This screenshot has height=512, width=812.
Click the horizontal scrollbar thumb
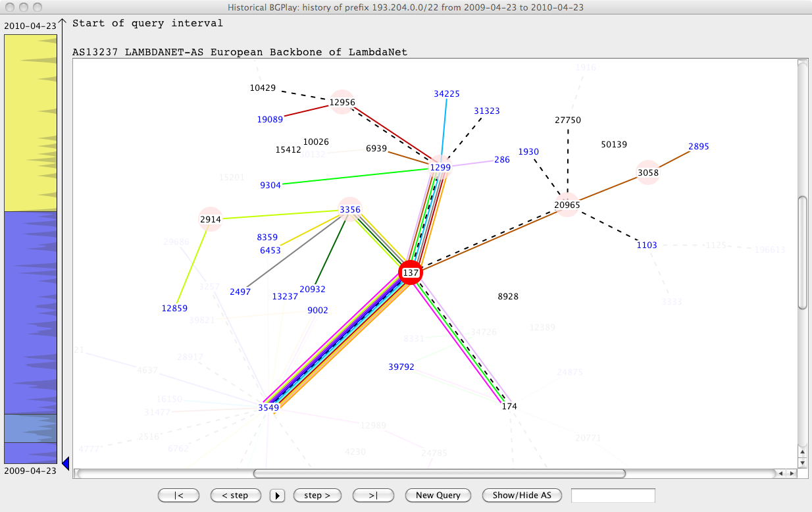439,473
